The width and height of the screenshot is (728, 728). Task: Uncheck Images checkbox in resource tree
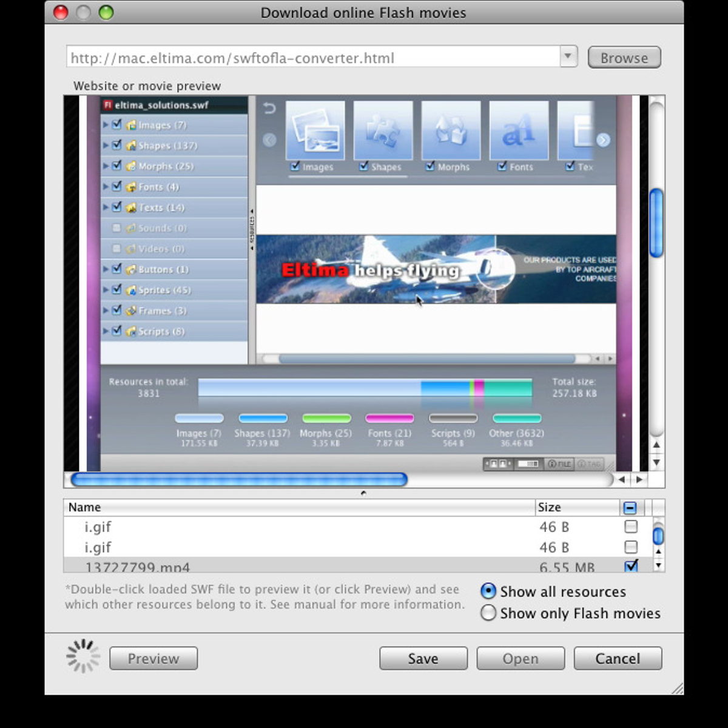point(117,124)
